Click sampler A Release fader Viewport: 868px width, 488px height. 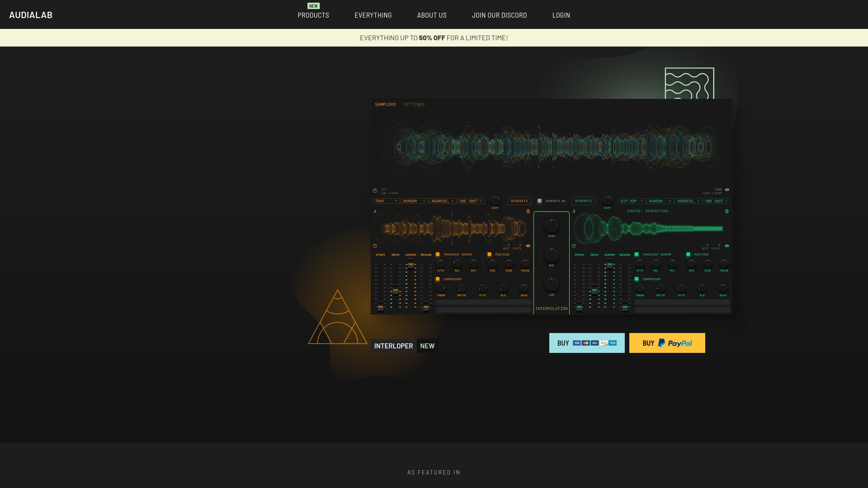click(426, 307)
